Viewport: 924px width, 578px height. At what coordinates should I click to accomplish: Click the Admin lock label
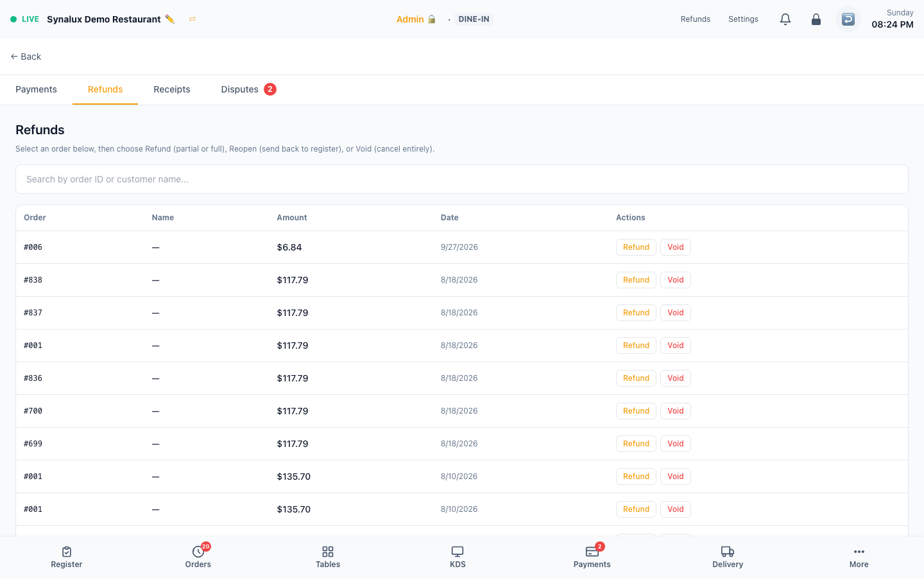point(416,19)
